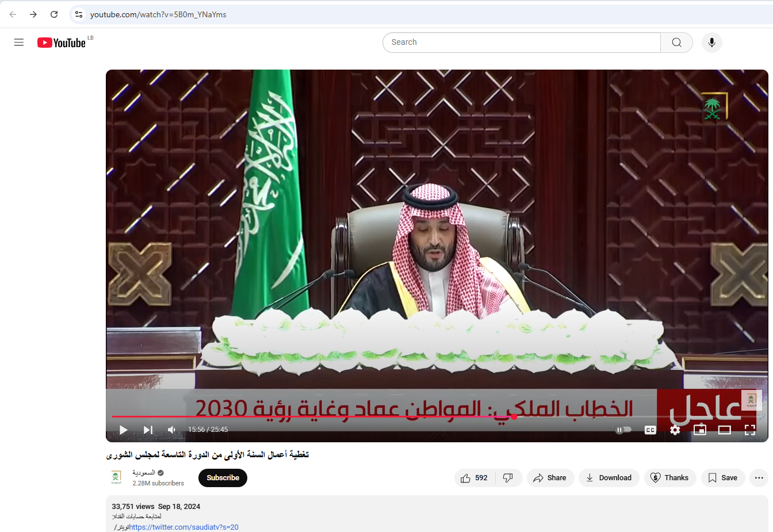
Task: Open video settings gear menu
Action: (675, 430)
